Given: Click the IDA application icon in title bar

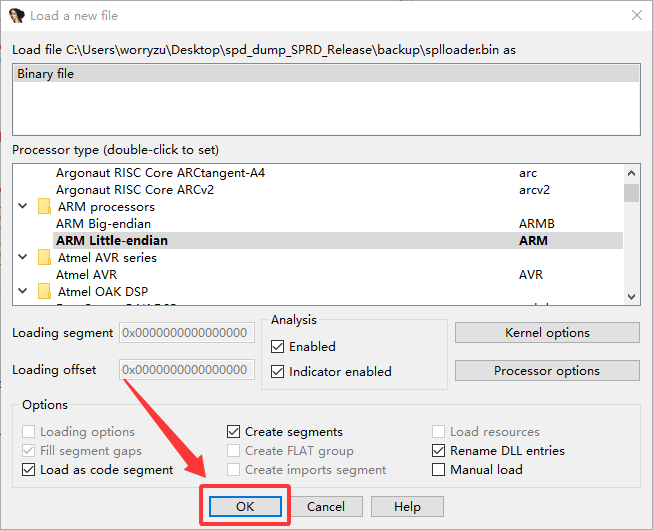Looking at the screenshot, I should tap(16, 15).
